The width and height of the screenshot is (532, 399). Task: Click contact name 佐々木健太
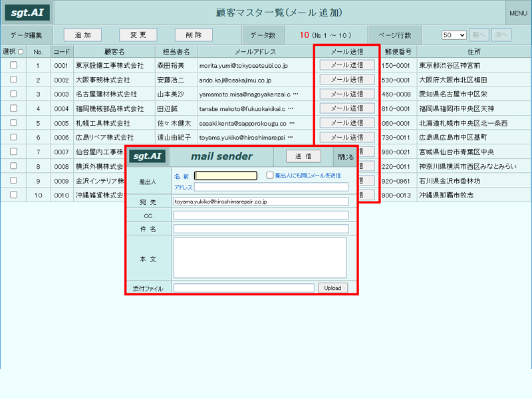pyautogui.click(x=174, y=123)
